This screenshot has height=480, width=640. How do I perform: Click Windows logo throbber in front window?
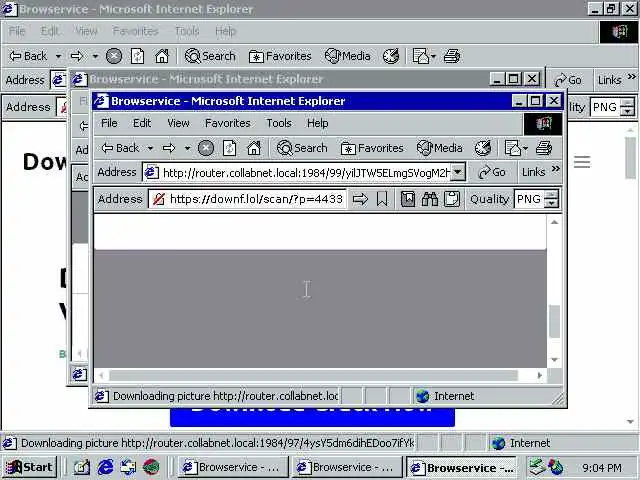pyautogui.click(x=543, y=124)
